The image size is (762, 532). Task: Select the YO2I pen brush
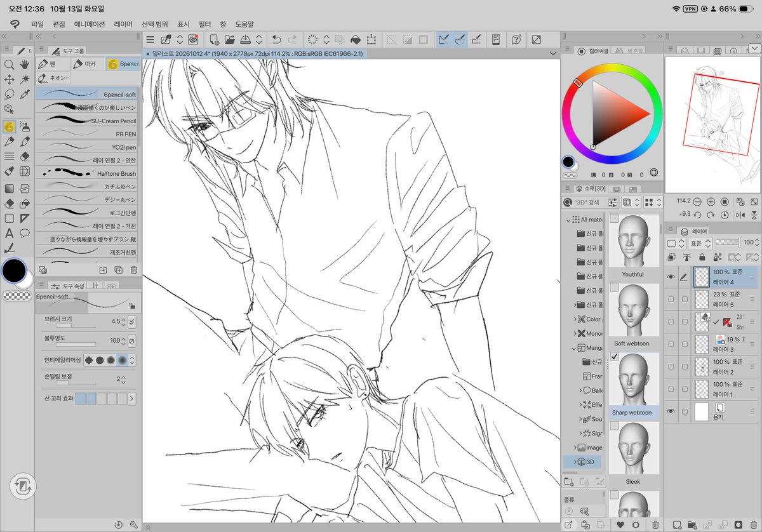click(x=86, y=147)
